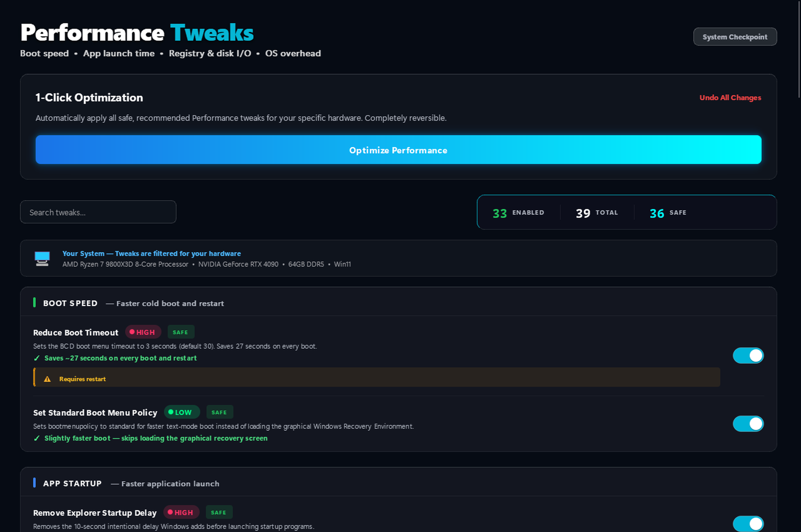Turn off Set Standard Boot Menu Policy
Screen dimensions: 801x532
coord(748,424)
